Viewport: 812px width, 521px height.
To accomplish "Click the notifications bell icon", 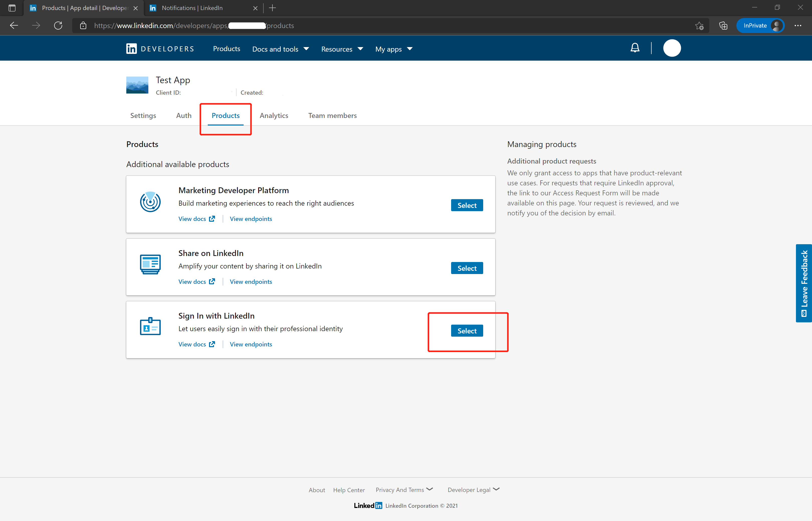I will click(x=635, y=48).
